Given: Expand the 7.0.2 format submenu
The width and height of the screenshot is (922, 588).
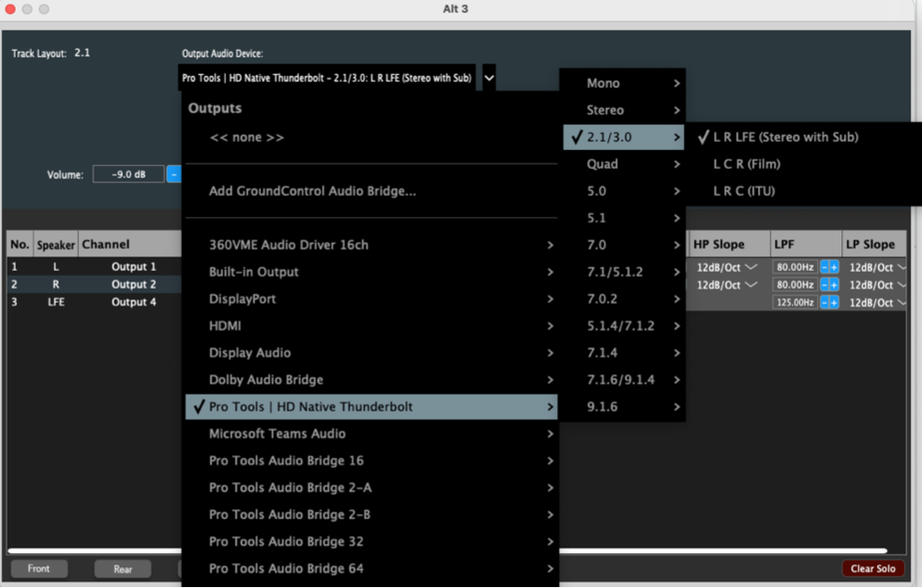Looking at the screenshot, I should point(624,299).
